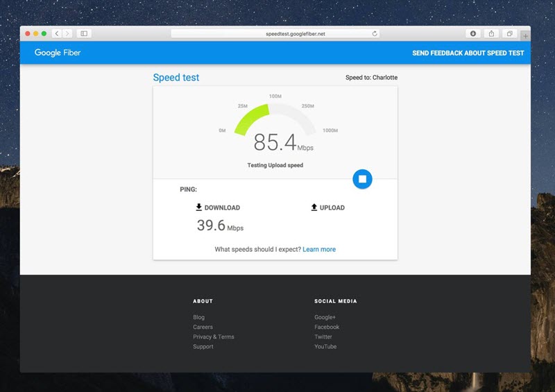Visit the Google+ social link
The image size is (555, 392).
click(x=325, y=317)
